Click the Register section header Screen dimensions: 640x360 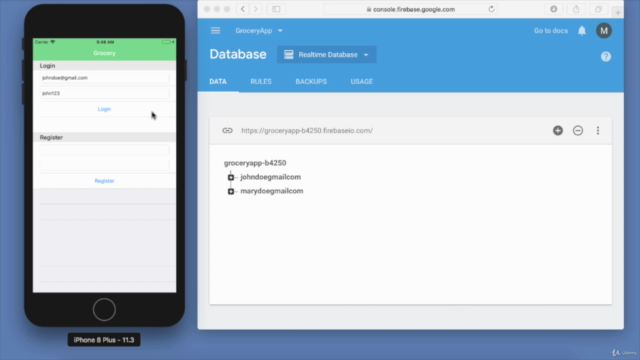point(104,137)
